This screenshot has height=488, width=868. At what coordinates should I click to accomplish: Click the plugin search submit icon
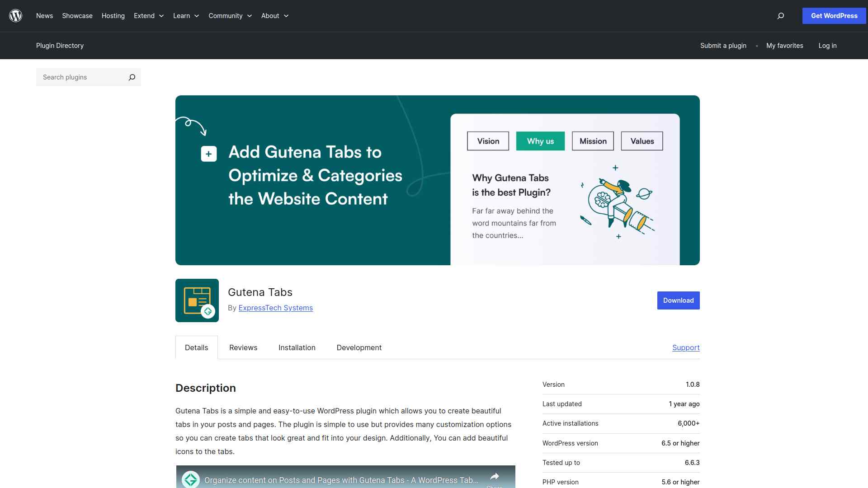click(132, 77)
